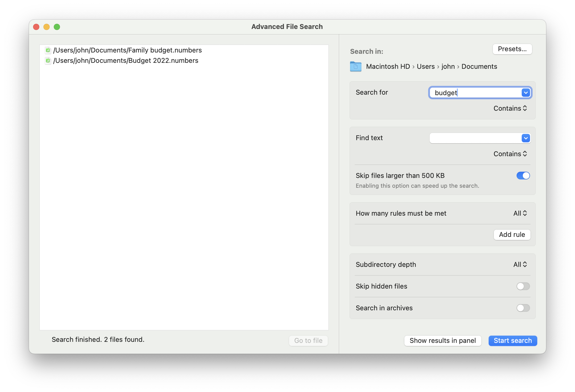Turn on Search in archives
Viewport: 575px width, 392px height.
523,308
